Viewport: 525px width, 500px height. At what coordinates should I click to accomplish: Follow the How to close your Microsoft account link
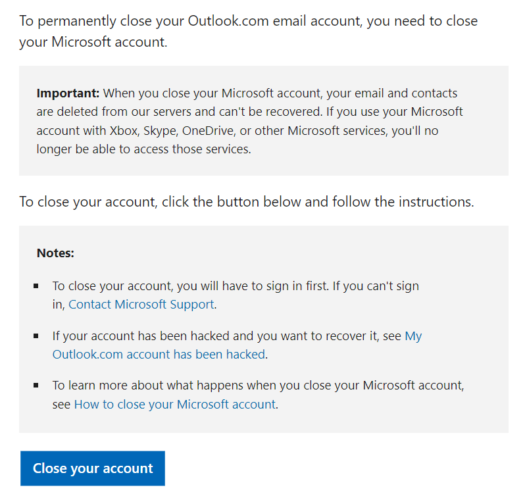175,405
